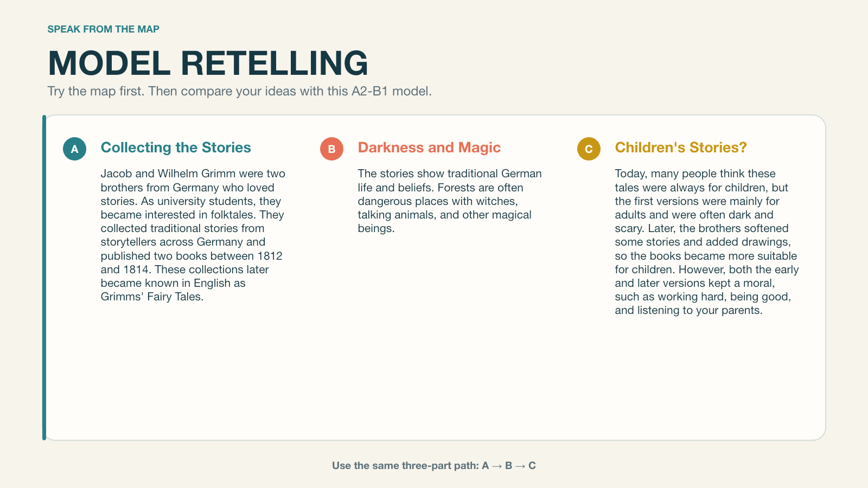Click the words Grimms' Fairy Tales
Image resolution: width=868 pixels, height=488 pixels.
(152, 297)
